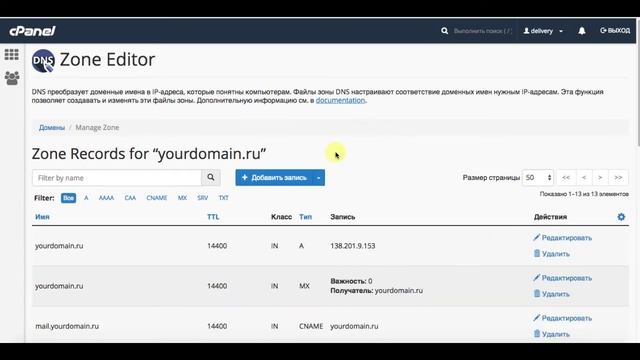Filter records by type MX
The width and height of the screenshot is (640, 360).
(x=182, y=198)
